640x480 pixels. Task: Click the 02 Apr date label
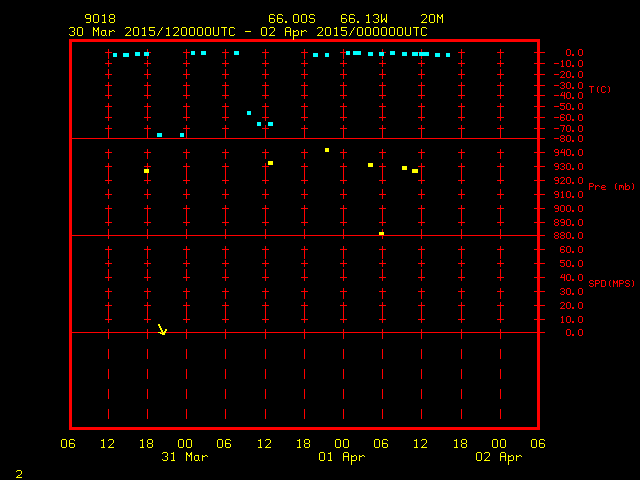pyautogui.click(x=498, y=457)
